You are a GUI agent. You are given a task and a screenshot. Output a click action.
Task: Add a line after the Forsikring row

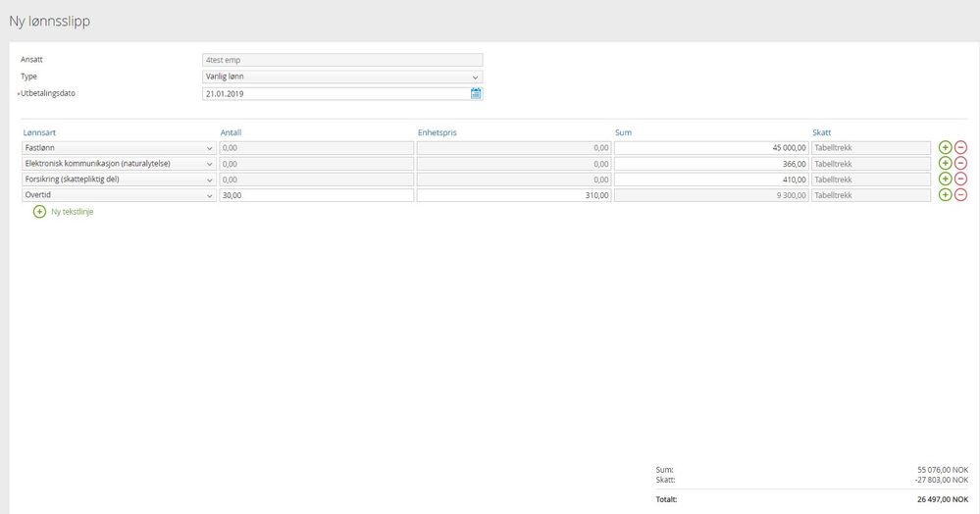tap(945, 179)
